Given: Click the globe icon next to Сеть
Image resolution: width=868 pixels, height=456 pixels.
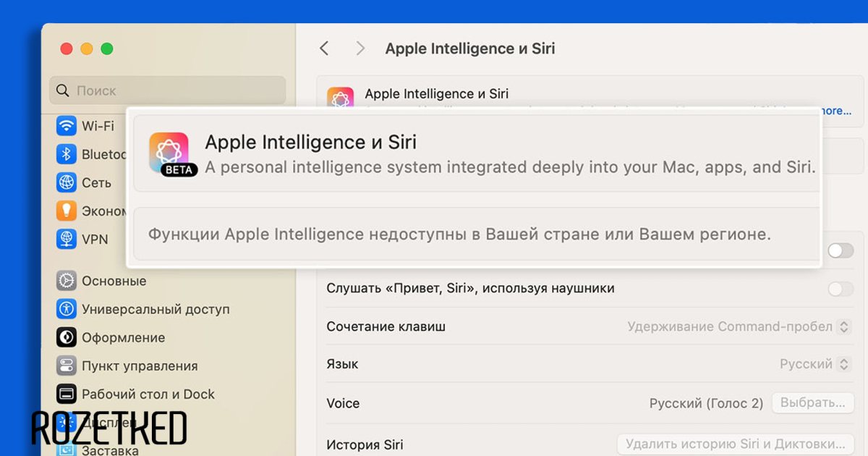Looking at the screenshot, I should (67, 182).
